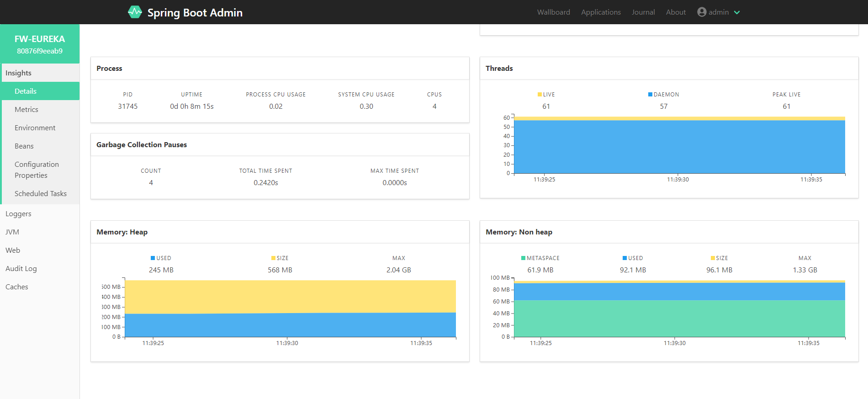Open the Beans view
Screen dimensions: 868x399
click(x=40, y=146)
